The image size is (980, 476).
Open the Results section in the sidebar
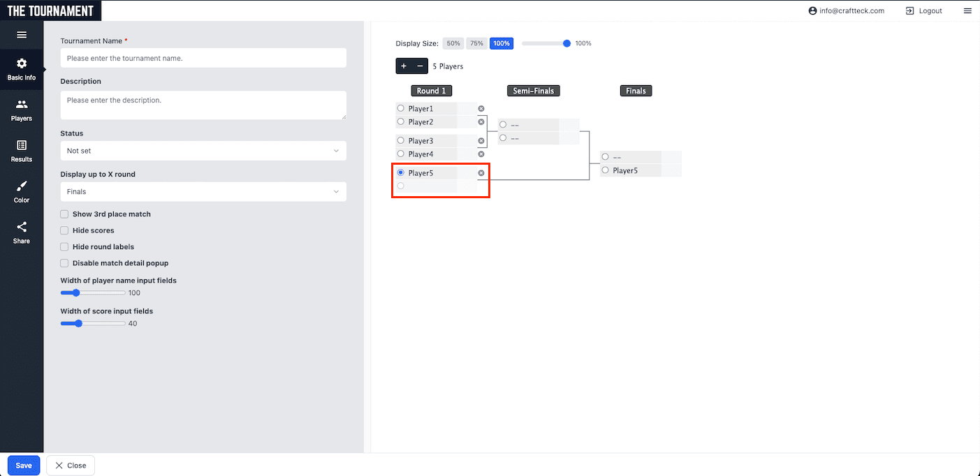coord(22,151)
